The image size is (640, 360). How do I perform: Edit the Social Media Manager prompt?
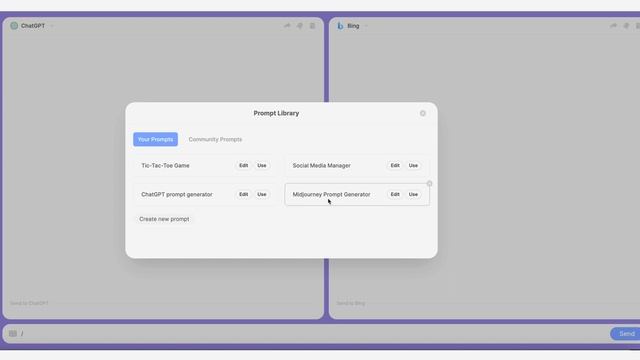click(395, 165)
